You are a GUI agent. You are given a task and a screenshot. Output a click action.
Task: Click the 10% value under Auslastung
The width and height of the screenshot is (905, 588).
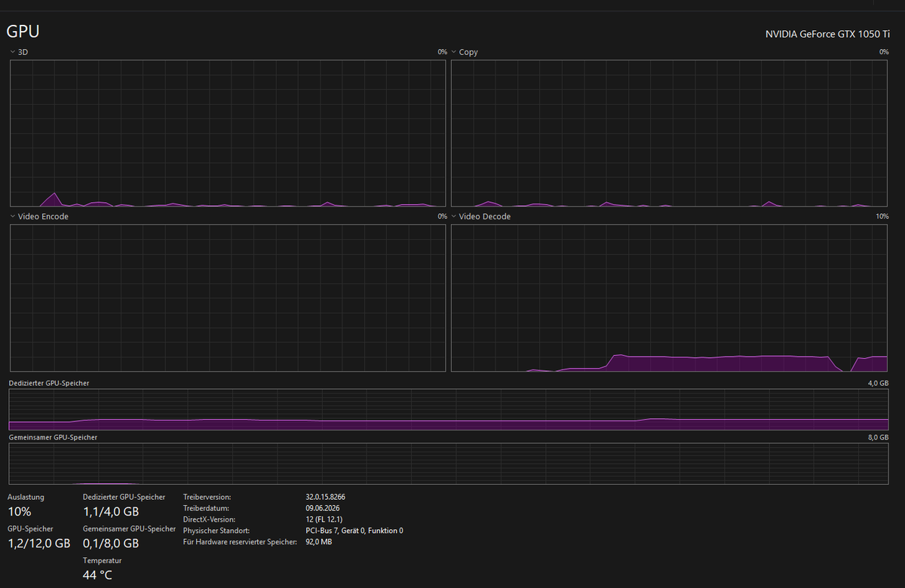(20, 511)
